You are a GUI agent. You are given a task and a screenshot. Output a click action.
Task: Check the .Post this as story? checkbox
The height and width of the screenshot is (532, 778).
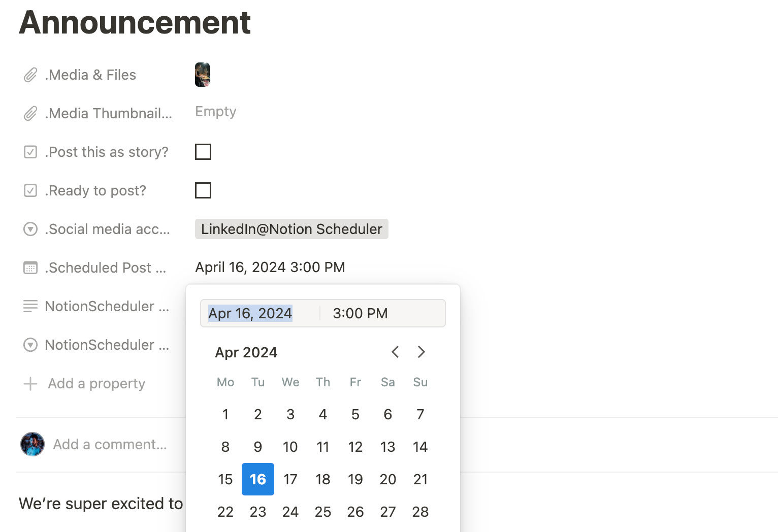click(203, 152)
